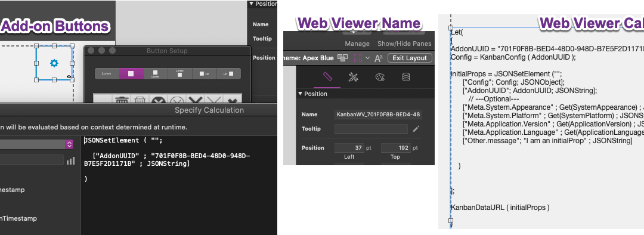Open the Styles tools inspector tab
The image size is (644, 235).
(353, 77)
